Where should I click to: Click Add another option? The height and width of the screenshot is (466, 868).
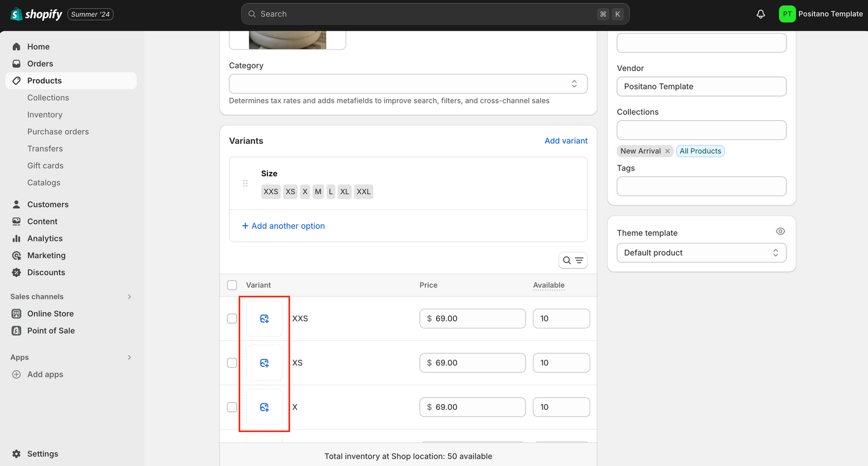[x=284, y=226]
